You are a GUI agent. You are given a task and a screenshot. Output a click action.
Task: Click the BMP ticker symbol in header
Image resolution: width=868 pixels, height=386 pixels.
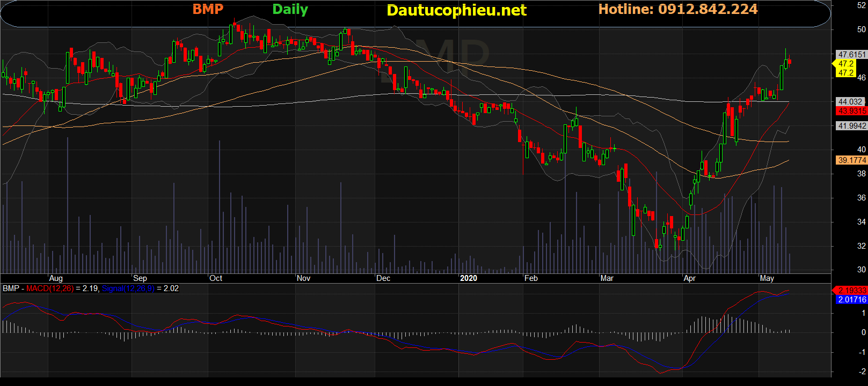(x=208, y=9)
